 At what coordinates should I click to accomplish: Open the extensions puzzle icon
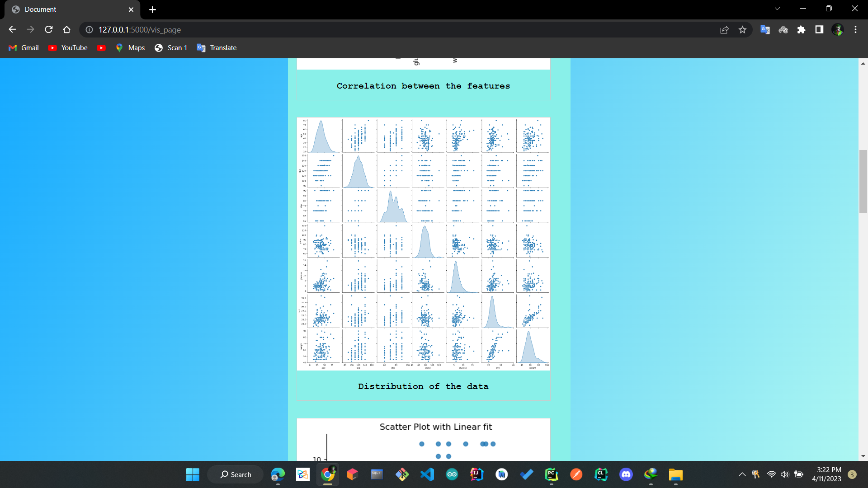[x=802, y=29]
